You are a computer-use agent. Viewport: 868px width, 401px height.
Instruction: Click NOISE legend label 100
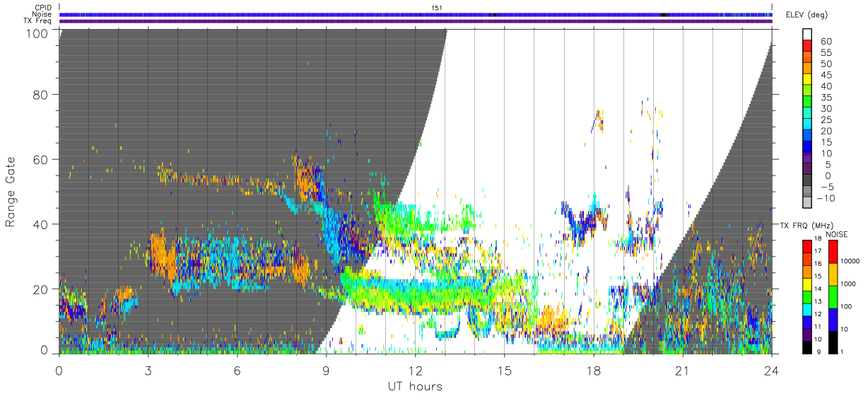[x=846, y=306]
